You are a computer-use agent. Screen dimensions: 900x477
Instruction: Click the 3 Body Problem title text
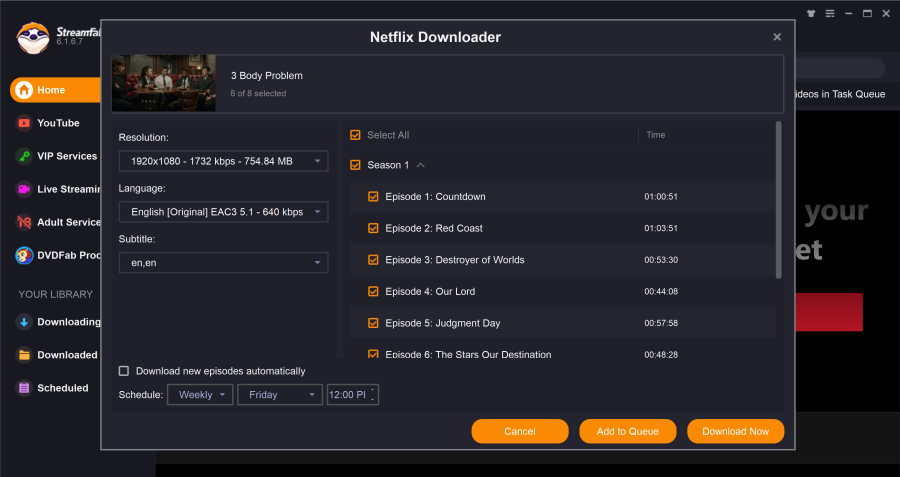pos(267,76)
